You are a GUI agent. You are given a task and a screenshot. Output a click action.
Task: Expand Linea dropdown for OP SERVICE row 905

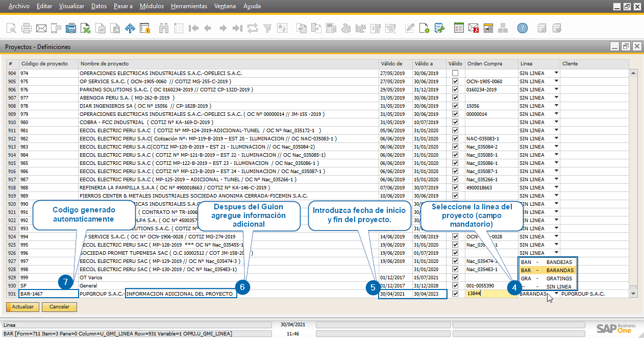pyautogui.click(x=556, y=81)
